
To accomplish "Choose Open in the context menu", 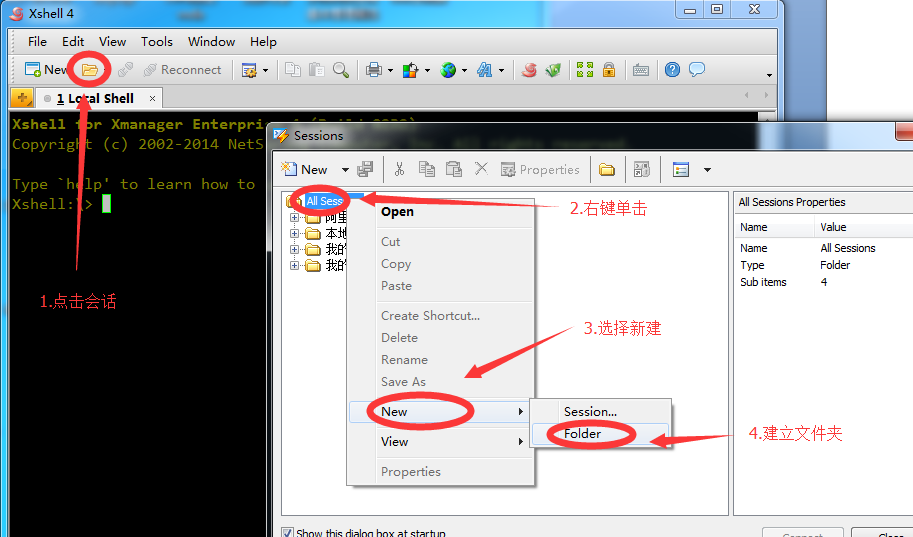I will click(x=440, y=211).
